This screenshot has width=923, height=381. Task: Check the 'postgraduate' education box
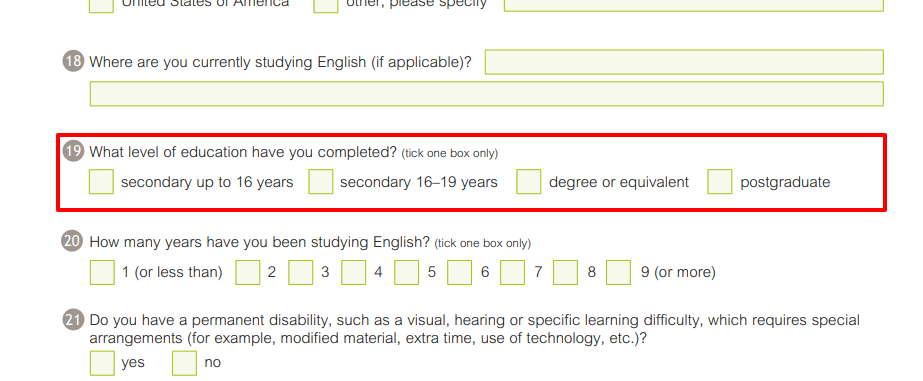[x=720, y=181]
